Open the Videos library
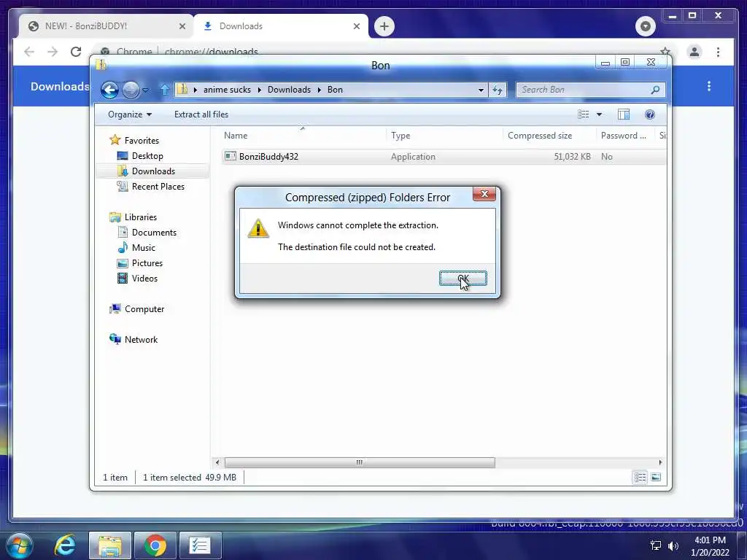The image size is (747, 560). point(144,279)
